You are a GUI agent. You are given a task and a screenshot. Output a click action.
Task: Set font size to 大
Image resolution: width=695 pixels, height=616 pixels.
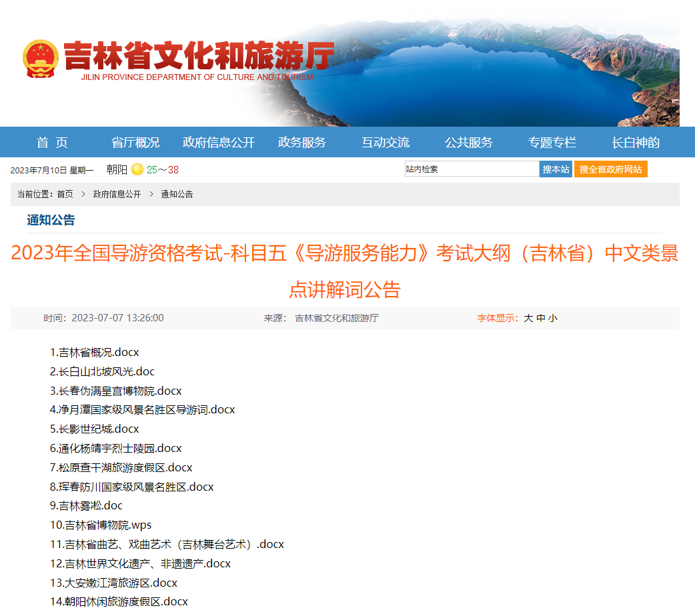tap(528, 318)
